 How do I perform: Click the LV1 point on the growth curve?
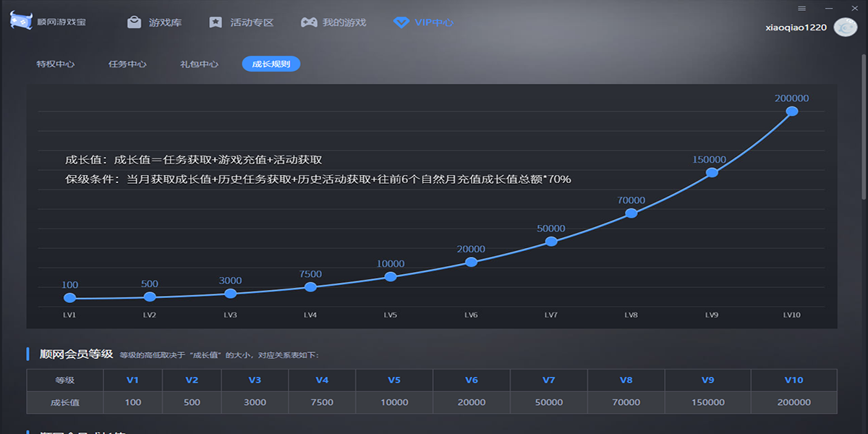[x=69, y=297]
